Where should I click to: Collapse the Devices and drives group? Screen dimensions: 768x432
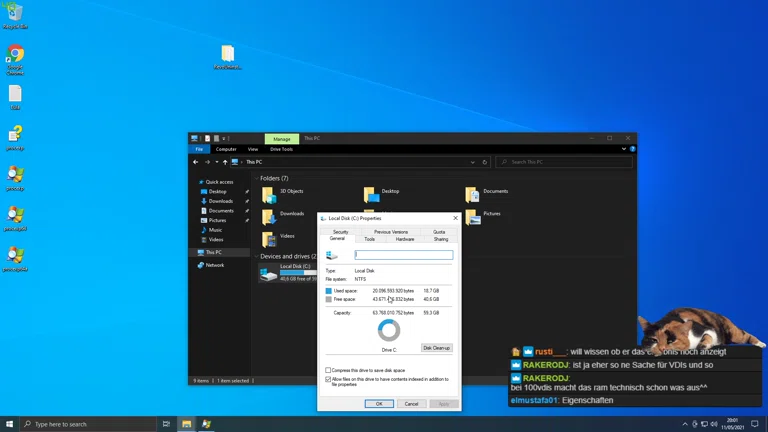[257, 257]
